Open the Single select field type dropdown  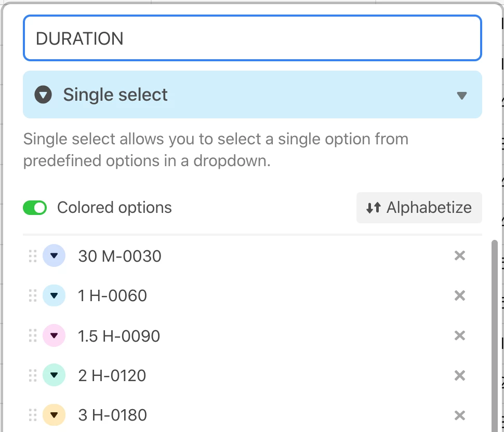coord(253,95)
